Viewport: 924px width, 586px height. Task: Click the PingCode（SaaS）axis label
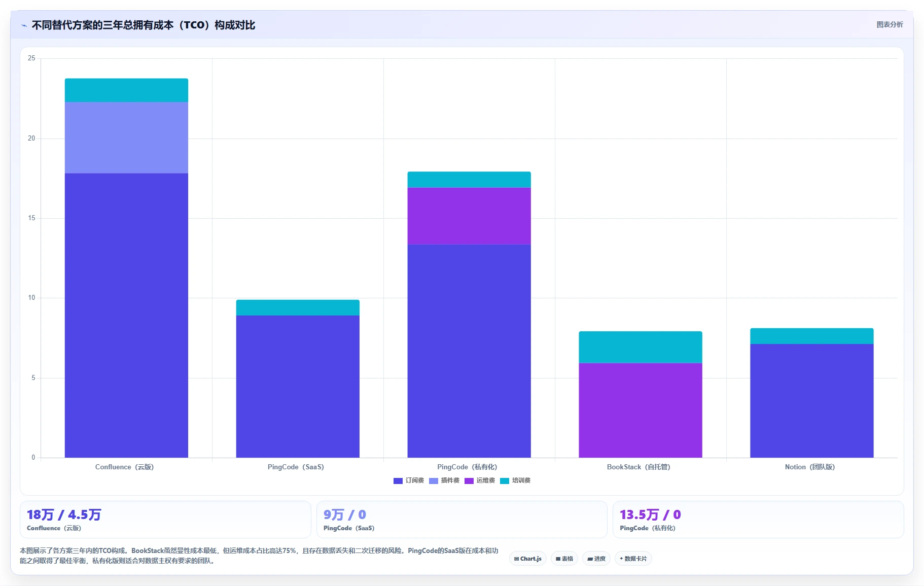[x=296, y=467]
